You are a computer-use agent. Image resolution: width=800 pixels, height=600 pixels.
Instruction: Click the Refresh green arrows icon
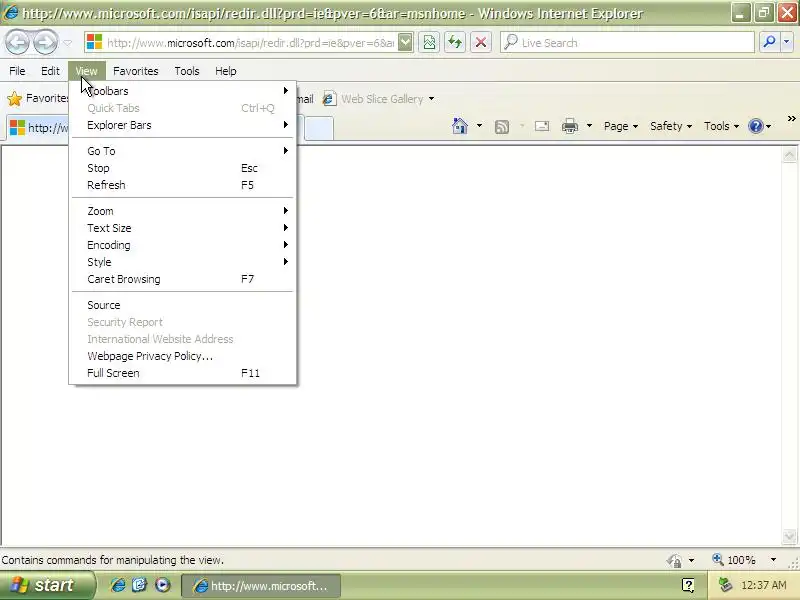455,43
